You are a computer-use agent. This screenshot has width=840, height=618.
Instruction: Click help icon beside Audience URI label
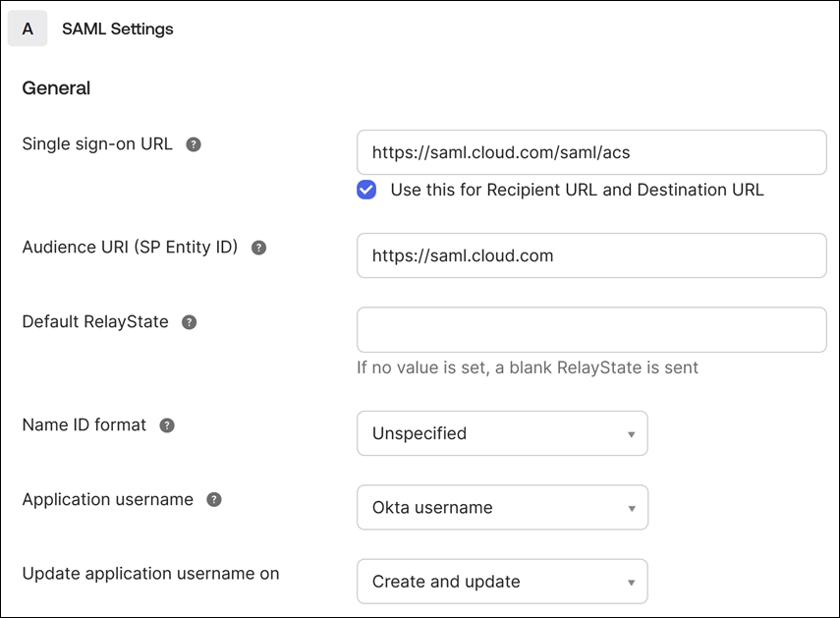(x=259, y=248)
